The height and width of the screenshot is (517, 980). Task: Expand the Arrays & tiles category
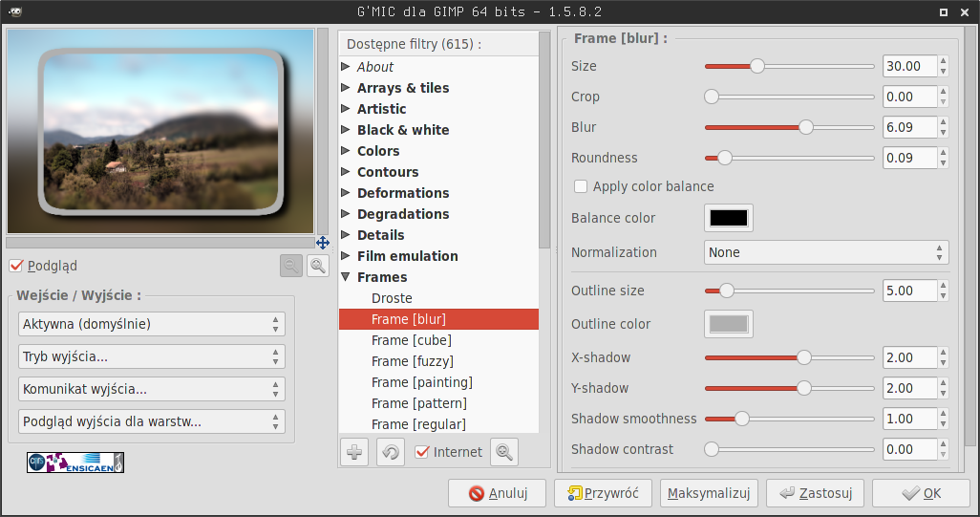click(345, 88)
